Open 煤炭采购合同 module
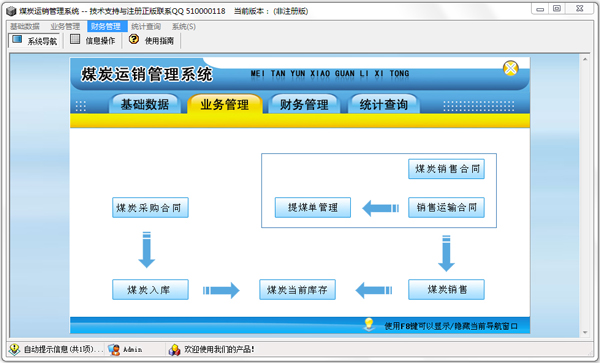 pos(150,208)
